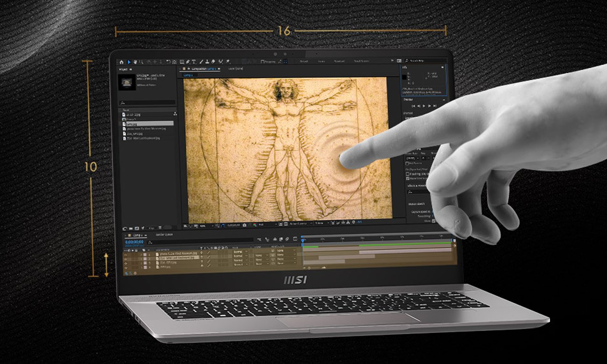The image size is (607, 364).
Task: Toggle visibility eye of layer 2
Action: [x=126, y=259]
